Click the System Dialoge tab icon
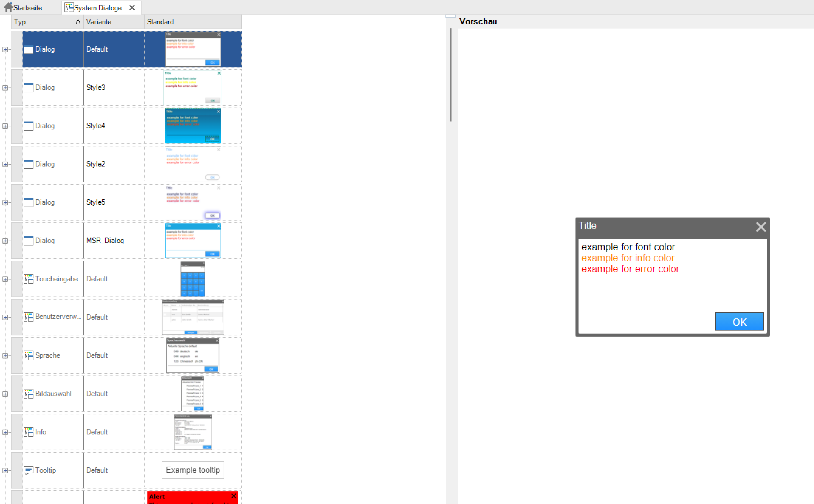This screenshot has width=814, height=504. (69, 7)
